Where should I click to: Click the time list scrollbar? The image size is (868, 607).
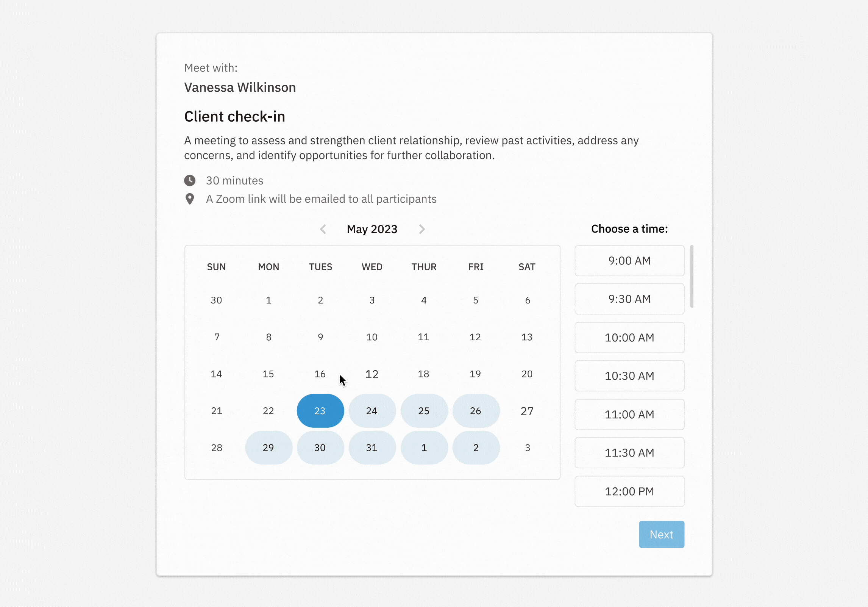point(692,276)
